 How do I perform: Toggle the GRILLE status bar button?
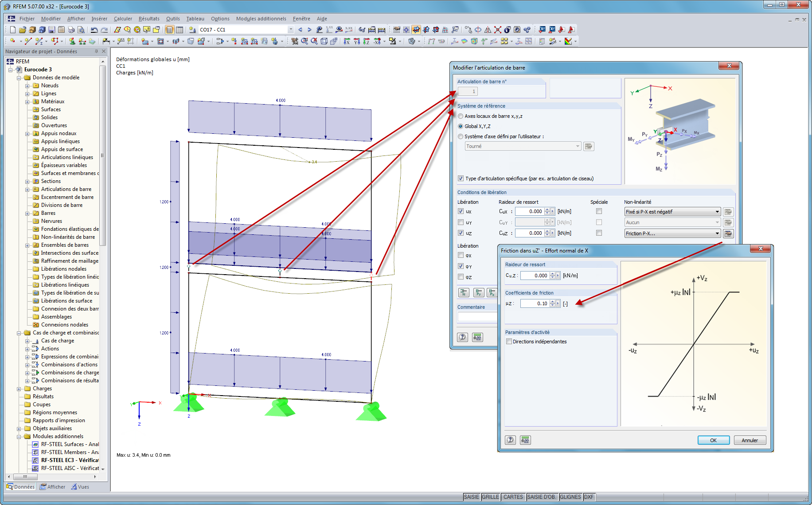491,497
